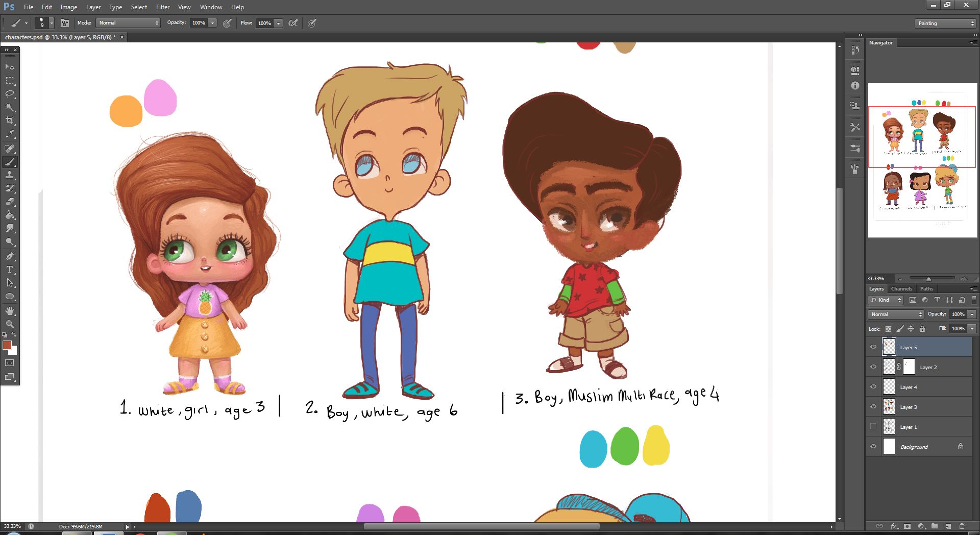Select the Dodge tool
This screenshot has width=980, height=535.
tap(10, 241)
